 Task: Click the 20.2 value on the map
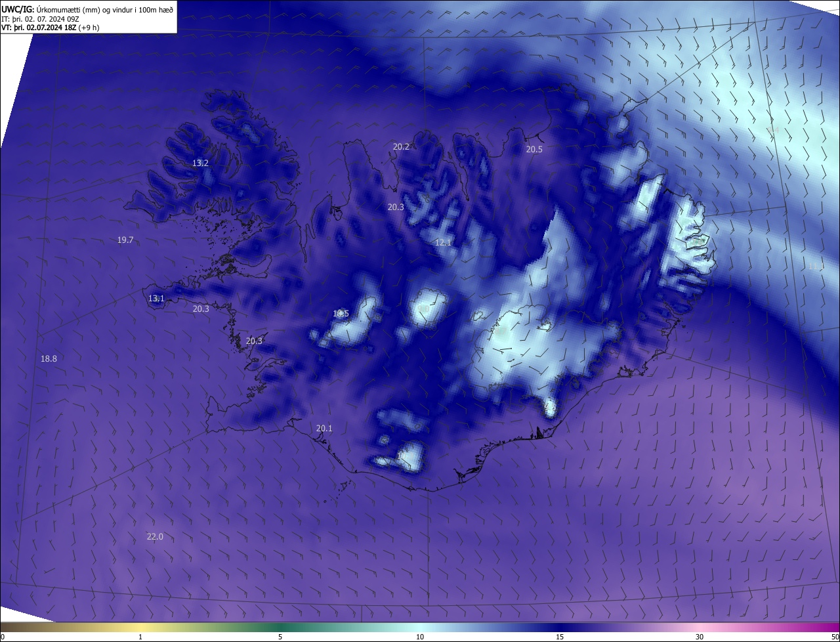click(401, 146)
